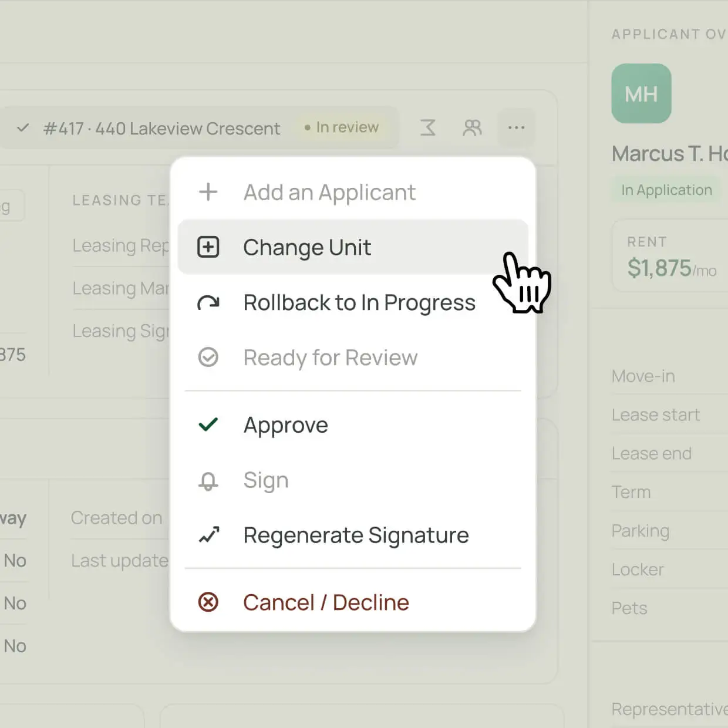Click the Parking row label
728x728 pixels.
(x=640, y=531)
